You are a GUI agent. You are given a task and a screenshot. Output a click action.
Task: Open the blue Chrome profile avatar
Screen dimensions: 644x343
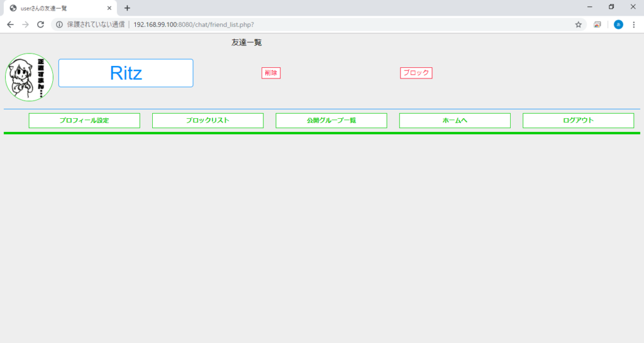618,24
